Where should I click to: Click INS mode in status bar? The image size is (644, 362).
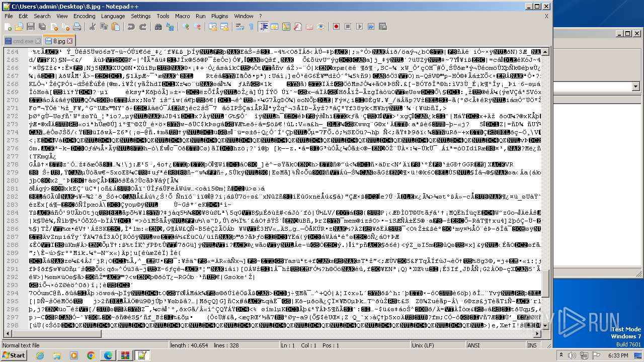click(x=532, y=345)
